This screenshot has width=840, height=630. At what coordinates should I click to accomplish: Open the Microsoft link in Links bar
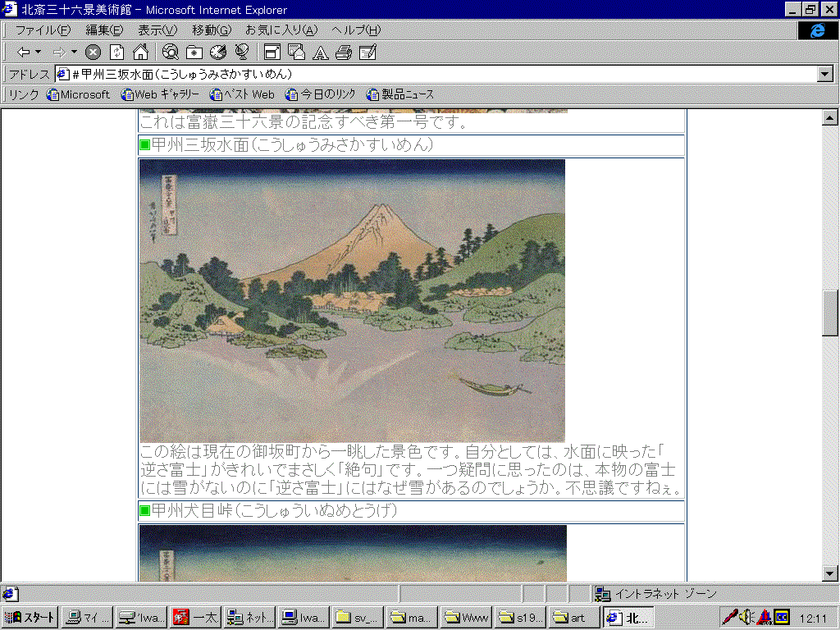pos(78,94)
